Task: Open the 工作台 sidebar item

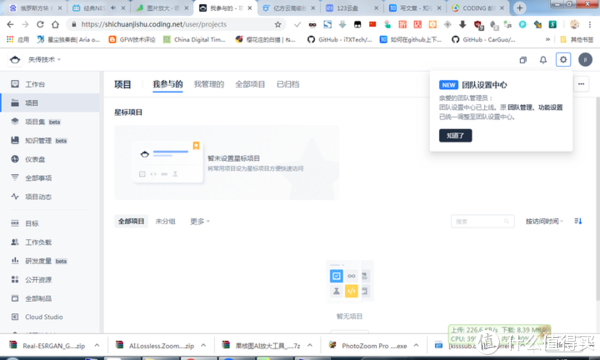Action: click(x=50, y=84)
